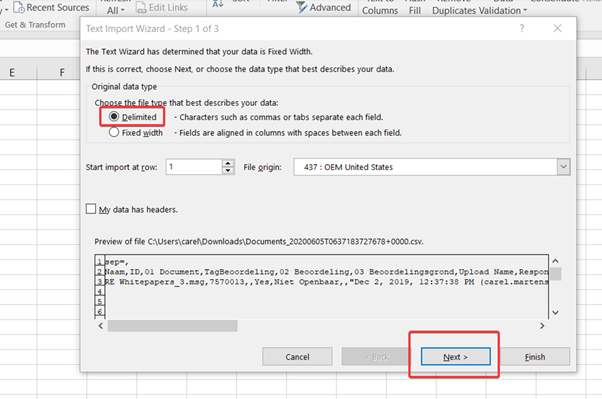Click preview row 2 header line
Viewport: 602px width, 399px height.
click(326, 272)
